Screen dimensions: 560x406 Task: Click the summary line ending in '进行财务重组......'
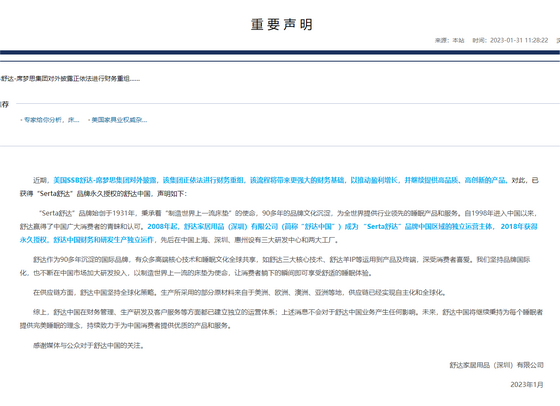point(70,79)
